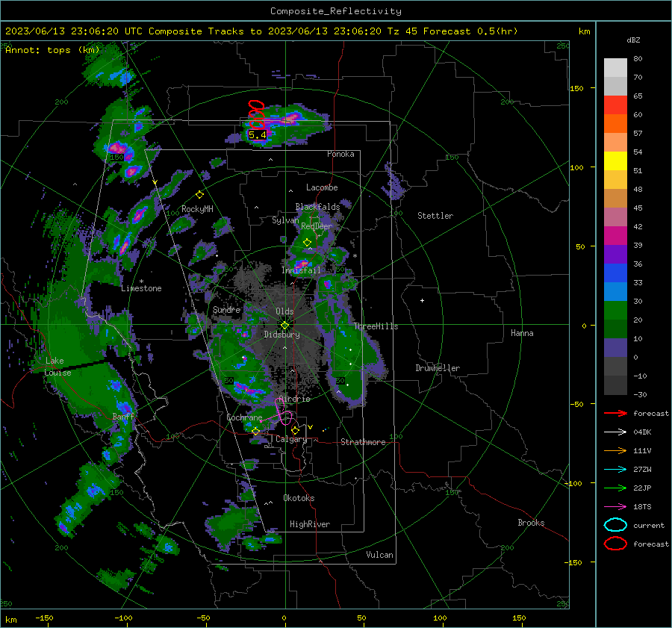
Task: Pick the purple swatch between 39 and 36
Action: 615,254
